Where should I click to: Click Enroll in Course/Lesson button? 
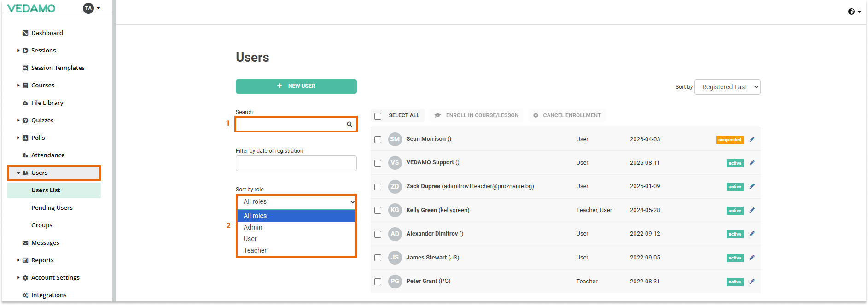pyautogui.click(x=477, y=115)
